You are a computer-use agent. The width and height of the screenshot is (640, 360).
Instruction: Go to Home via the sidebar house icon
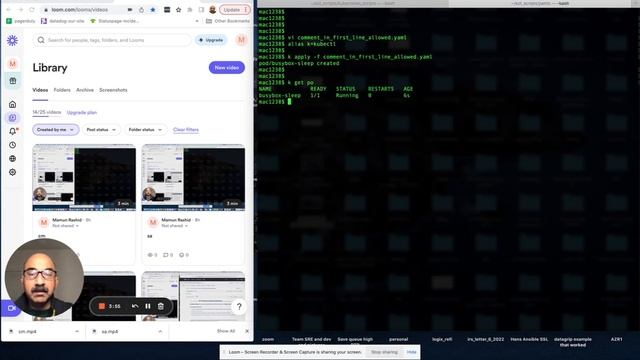[x=13, y=104]
